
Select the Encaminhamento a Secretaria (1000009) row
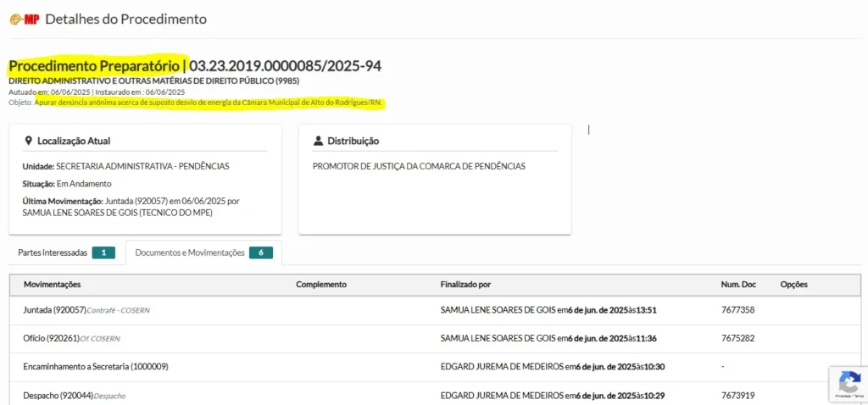pyautogui.click(x=96, y=367)
